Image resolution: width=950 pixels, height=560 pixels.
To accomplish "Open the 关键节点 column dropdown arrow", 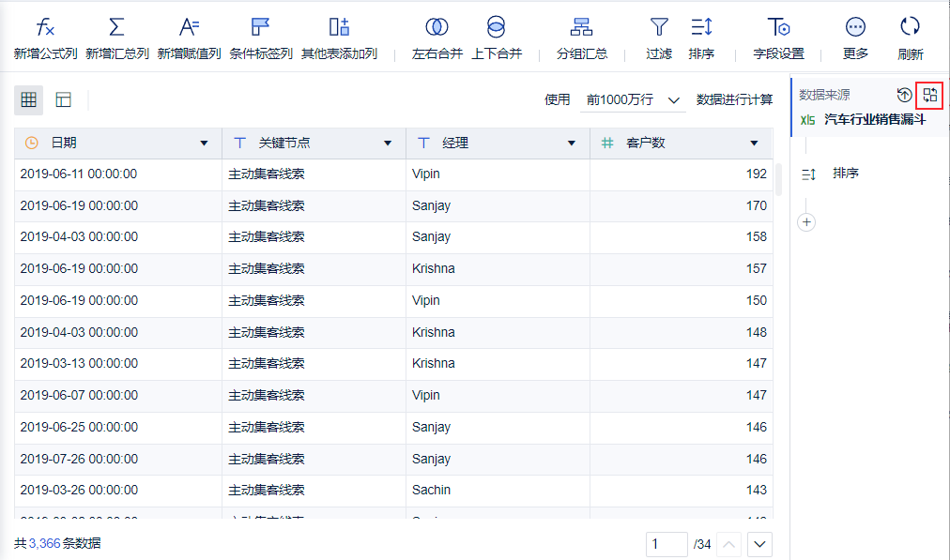I will point(388,144).
